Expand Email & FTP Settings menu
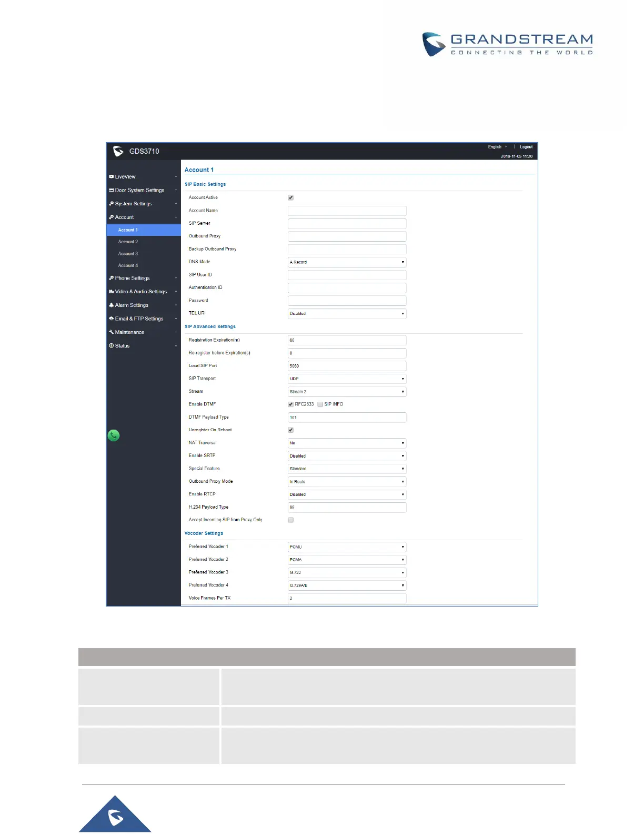This screenshot has width=644, height=834. (x=144, y=319)
